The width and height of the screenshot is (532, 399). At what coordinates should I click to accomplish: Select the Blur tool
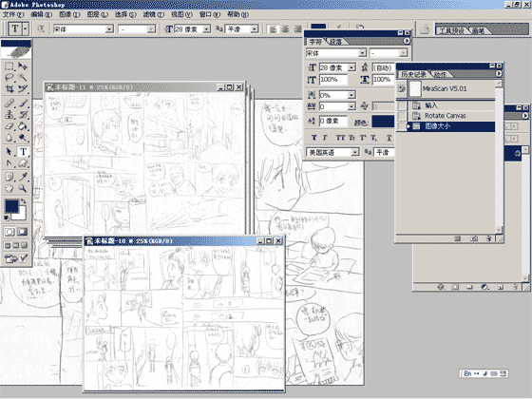point(9,138)
